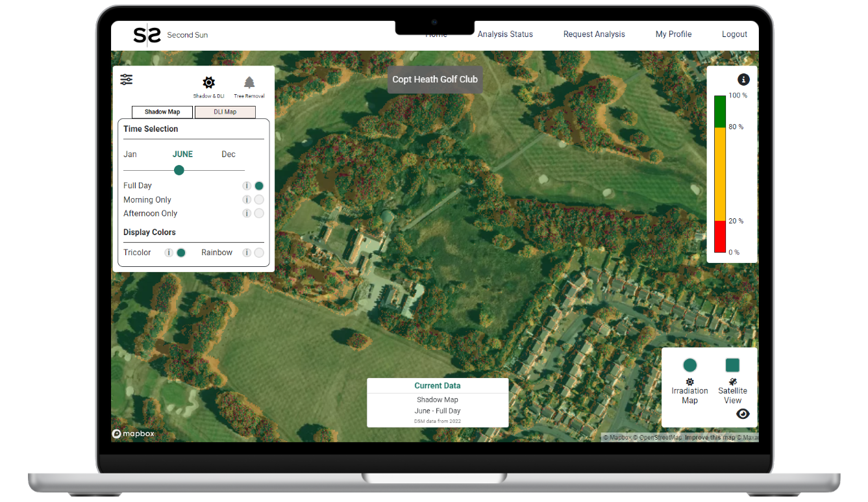Click the Irradiation Map circle icon

(x=689, y=365)
